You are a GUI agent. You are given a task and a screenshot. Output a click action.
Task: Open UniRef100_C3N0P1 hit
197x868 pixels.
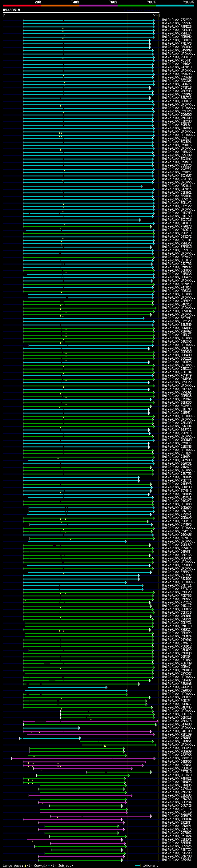click(177, 826)
